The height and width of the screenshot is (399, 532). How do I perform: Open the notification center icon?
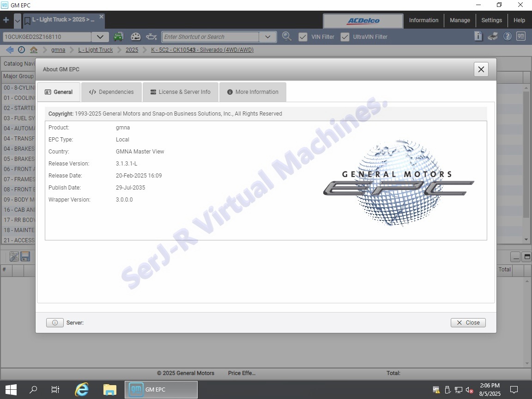tap(514, 389)
